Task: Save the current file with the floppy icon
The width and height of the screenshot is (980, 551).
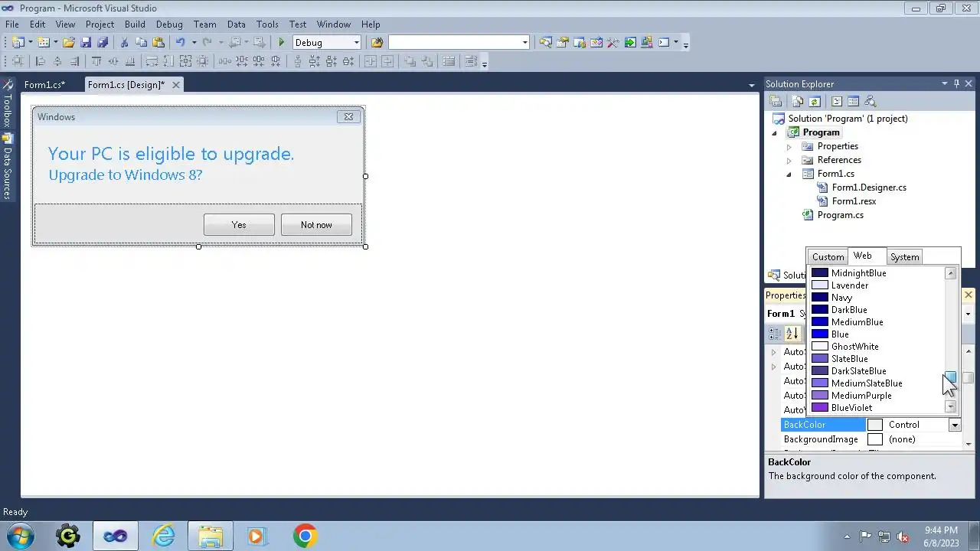Action: click(x=86, y=43)
